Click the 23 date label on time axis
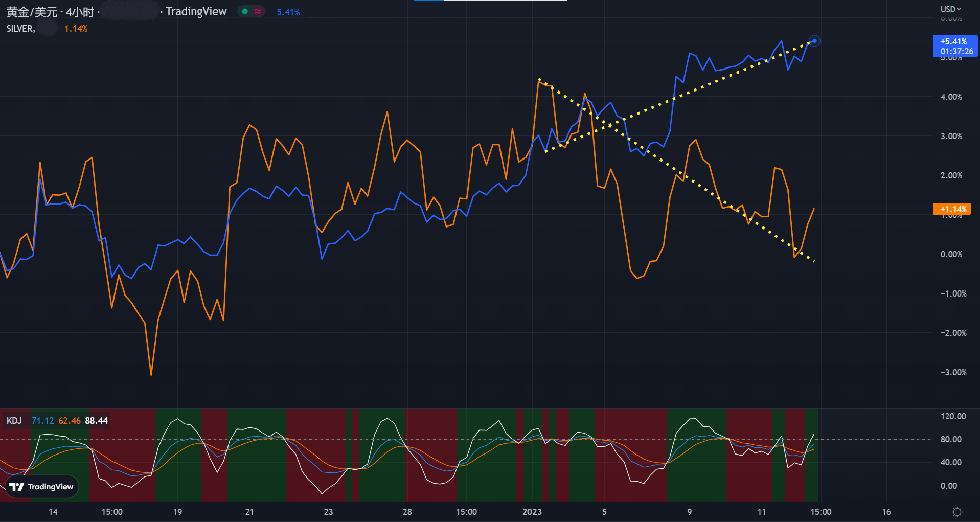The width and height of the screenshot is (980, 522). click(328, 512)
